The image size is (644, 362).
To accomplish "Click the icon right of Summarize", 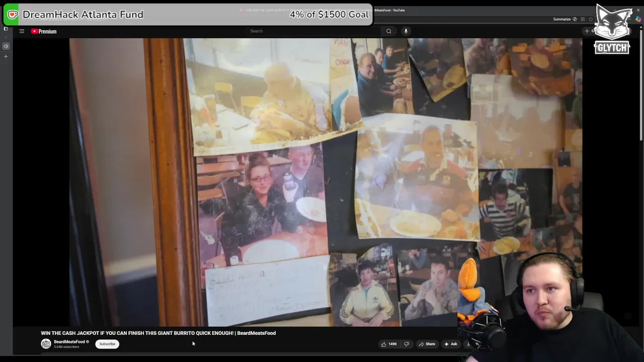I will coord(575,19).
